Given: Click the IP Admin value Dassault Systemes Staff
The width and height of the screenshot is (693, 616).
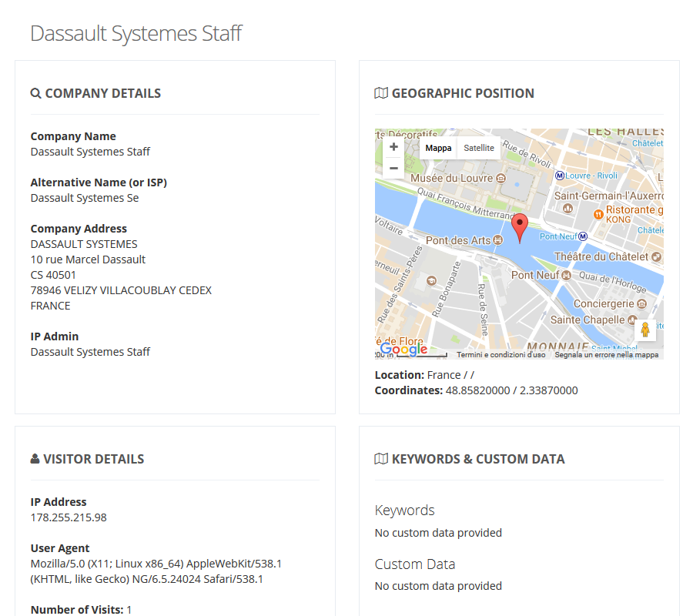Looking at the screenshot, I should (90, 352).
